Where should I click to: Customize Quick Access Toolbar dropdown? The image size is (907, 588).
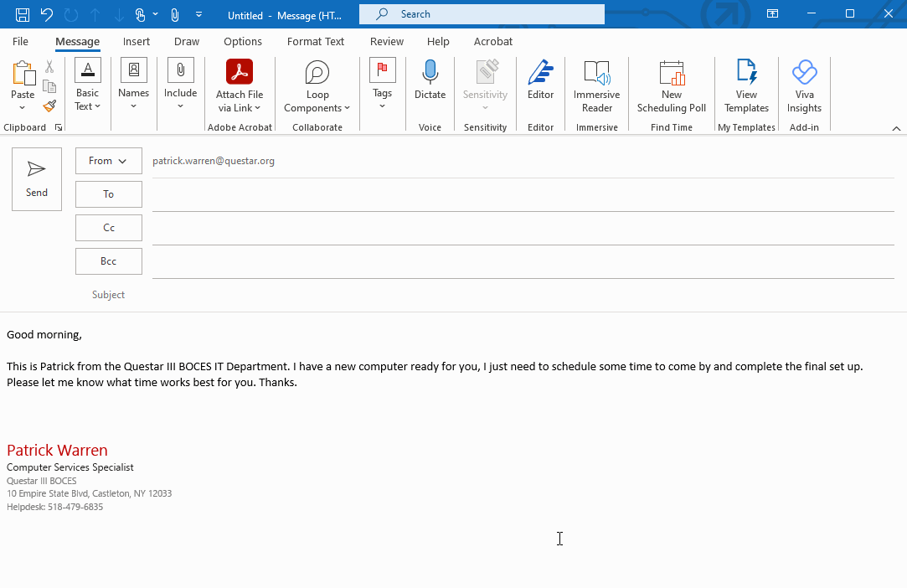199,14
